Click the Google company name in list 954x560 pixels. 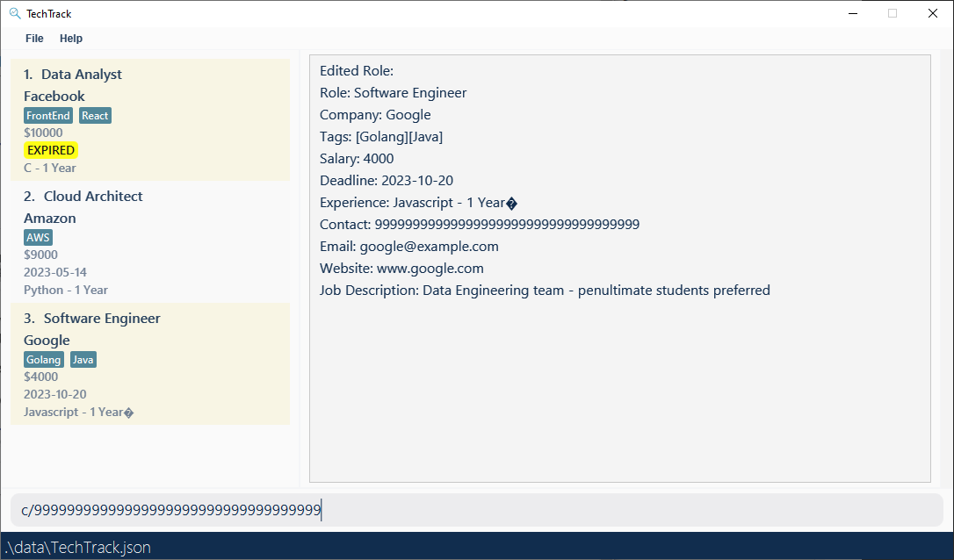coord(47,341)
